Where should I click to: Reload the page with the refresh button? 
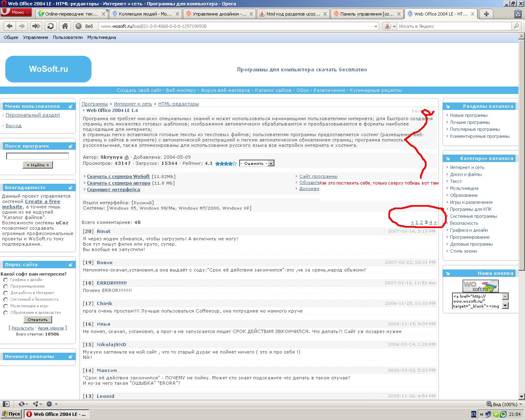[x=50, y=26]
